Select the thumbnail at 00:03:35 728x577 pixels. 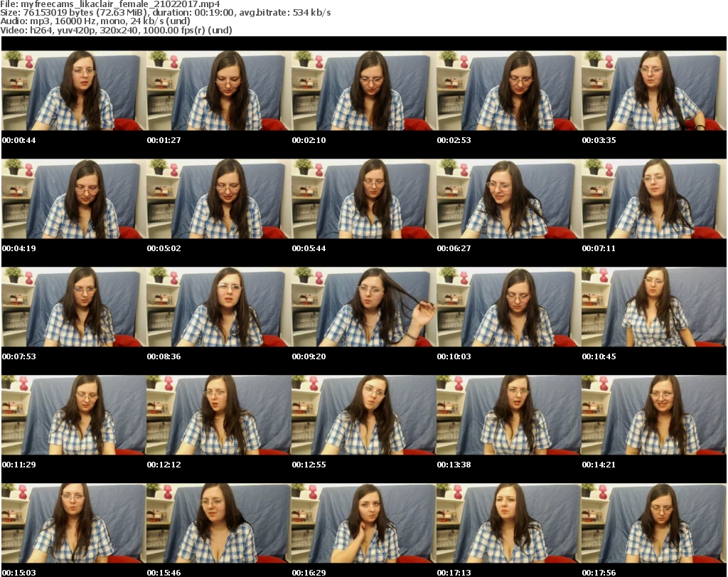tap(654, 90)
